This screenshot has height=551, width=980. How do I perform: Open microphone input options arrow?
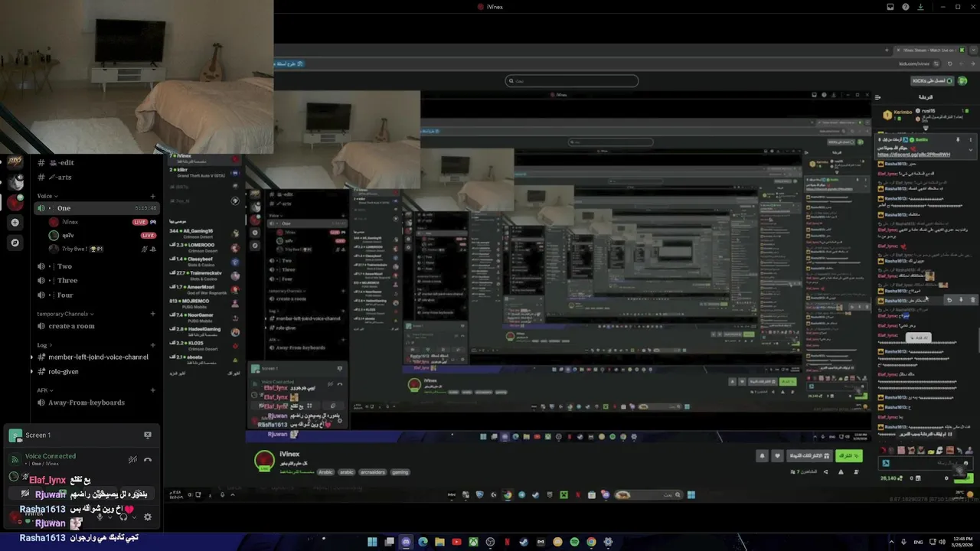pyautogui.click(x=109, y=517)
